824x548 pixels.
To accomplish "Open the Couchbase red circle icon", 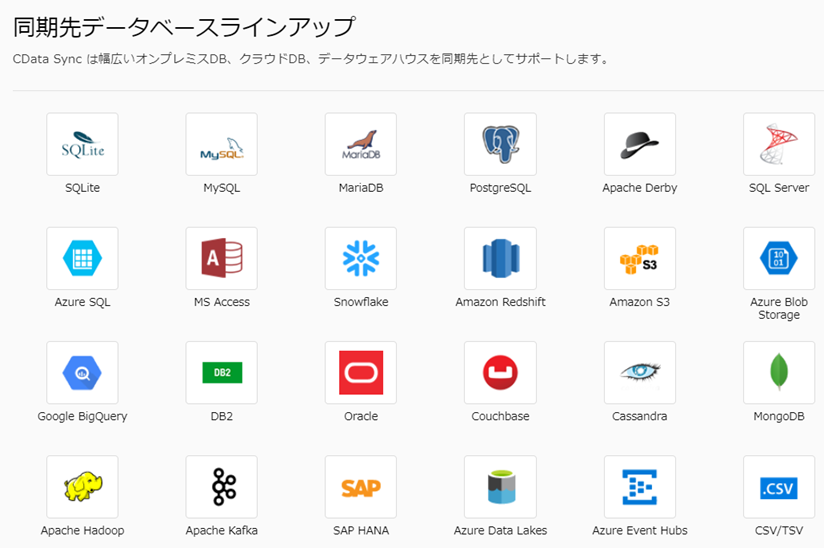I will 500,373.
